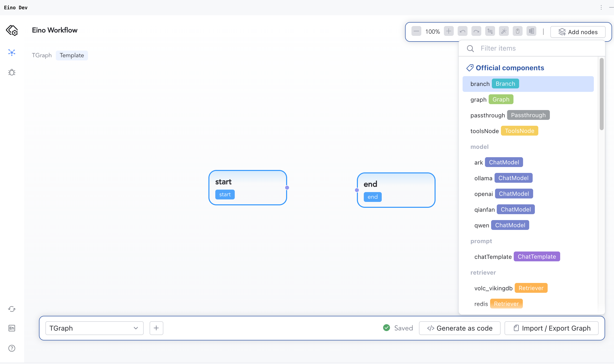Select the branch Branch component item

click(x=528, y=84)
